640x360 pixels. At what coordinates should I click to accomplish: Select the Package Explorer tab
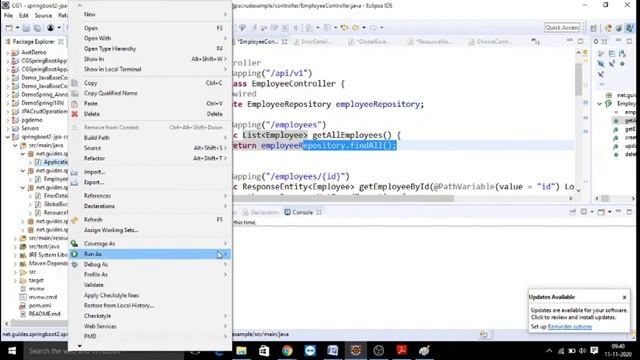33,42
